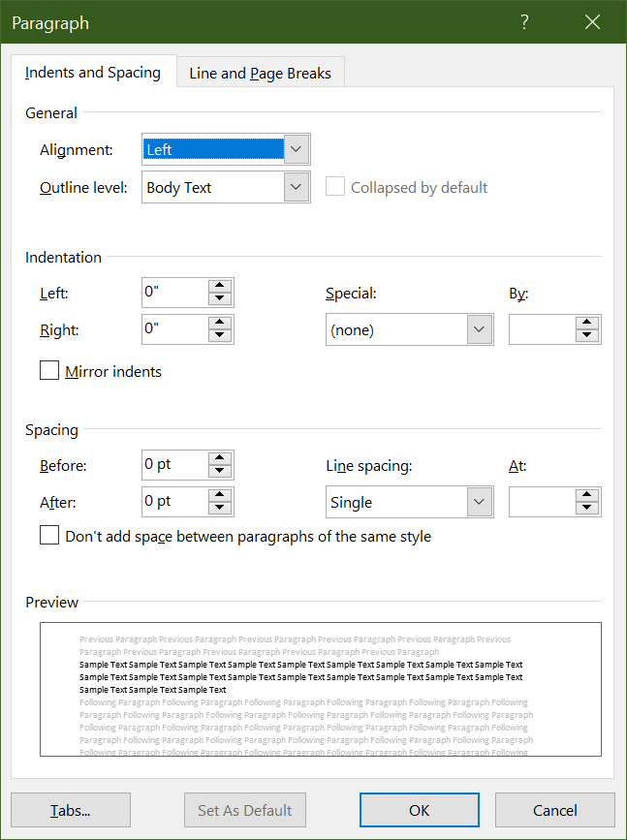Image resolution: width=627 pixels, height=840 pixels.
Task: Increase At value with up arrow
Action: [x=587, y=495]
